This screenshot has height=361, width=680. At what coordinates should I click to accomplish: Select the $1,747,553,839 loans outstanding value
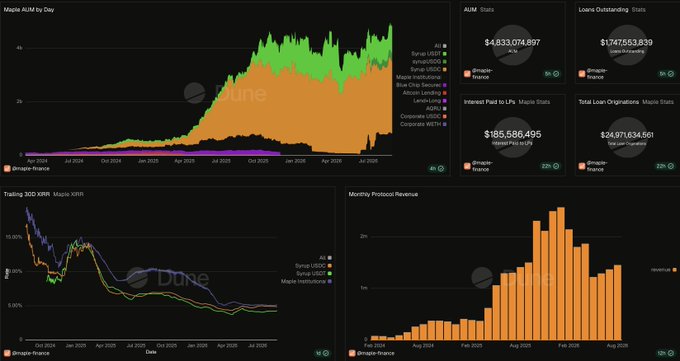[x=626, y=43]
